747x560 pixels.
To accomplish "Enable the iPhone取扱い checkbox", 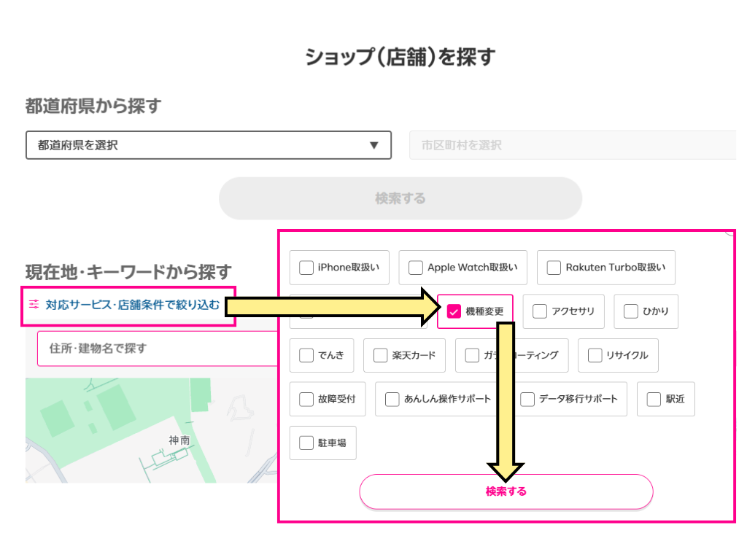I will point(307,268).
